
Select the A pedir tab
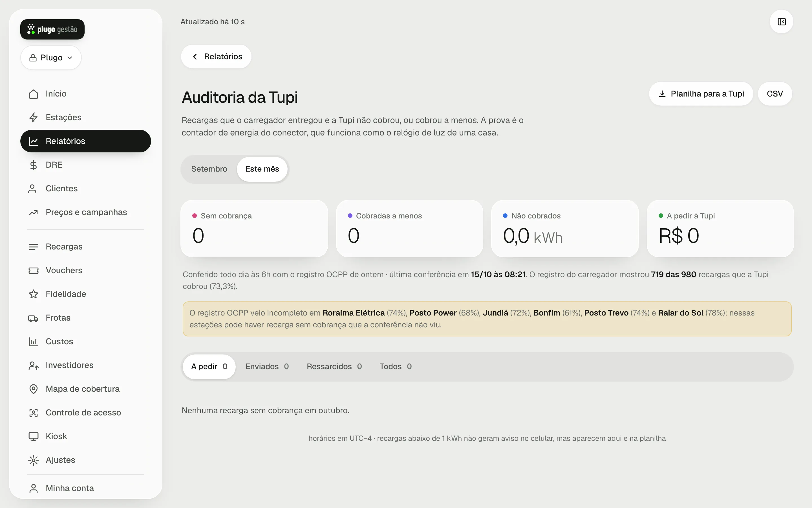tap(209, 367)
